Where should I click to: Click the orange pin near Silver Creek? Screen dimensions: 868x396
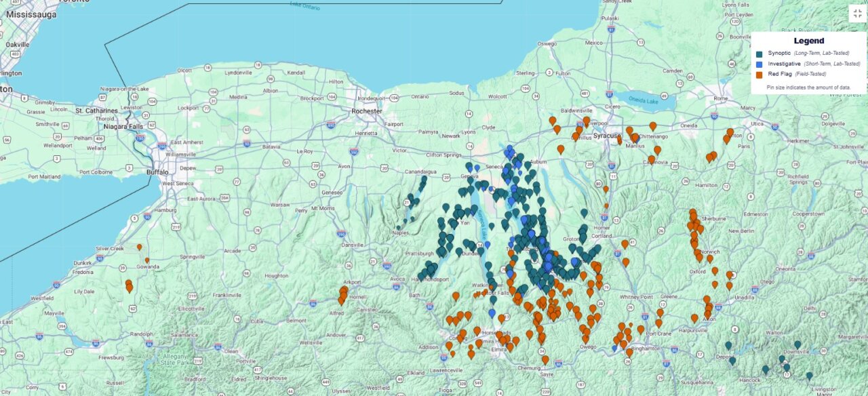tap(139, 248)
